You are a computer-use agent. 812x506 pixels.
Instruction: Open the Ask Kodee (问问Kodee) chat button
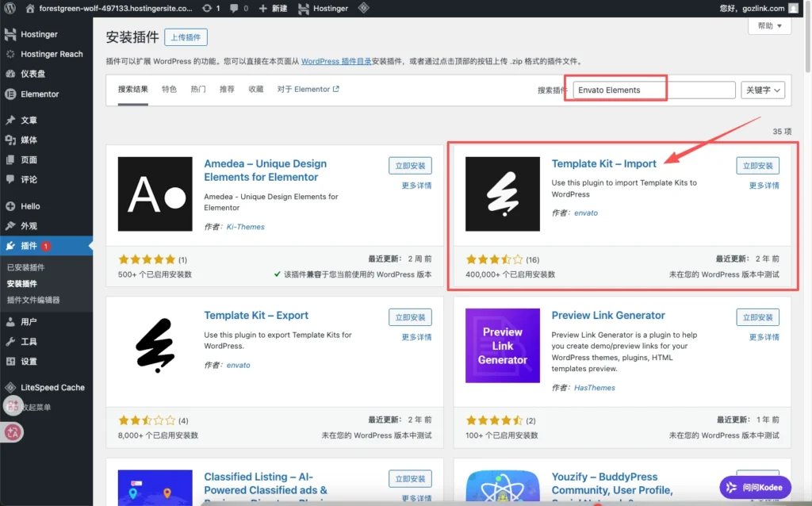coord(755,487)
